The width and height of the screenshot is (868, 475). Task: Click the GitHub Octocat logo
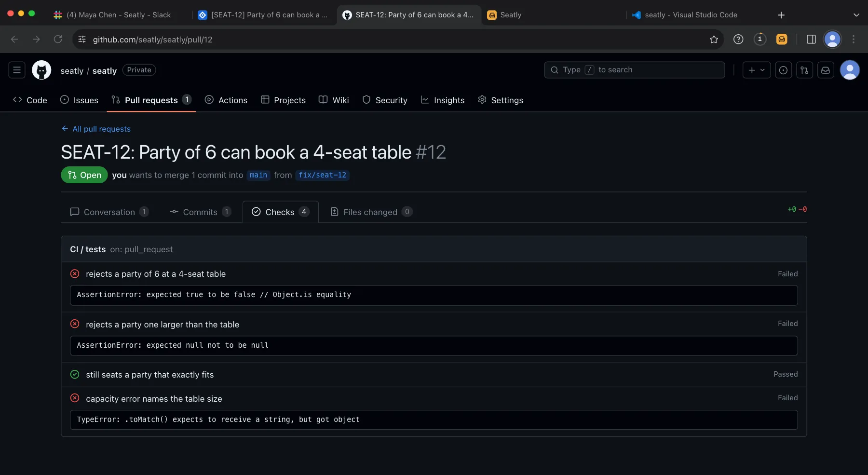click(x=41, y=70)
